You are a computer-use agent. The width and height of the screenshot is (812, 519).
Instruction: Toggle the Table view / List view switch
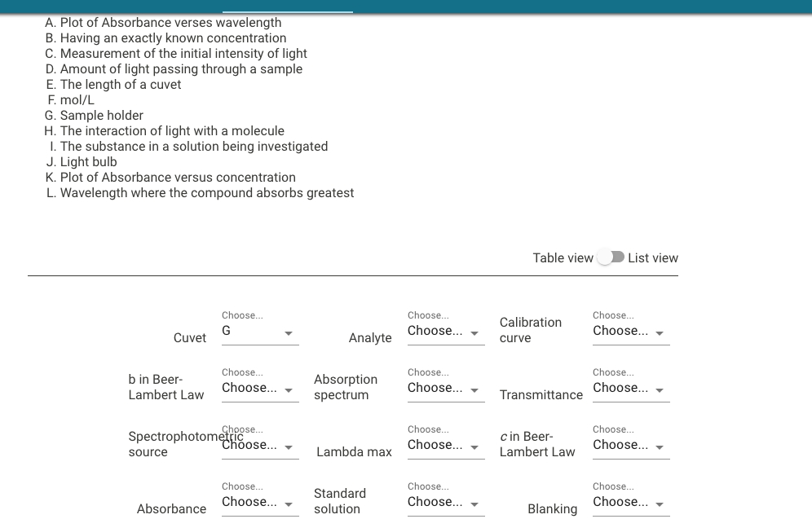[611, 257]
